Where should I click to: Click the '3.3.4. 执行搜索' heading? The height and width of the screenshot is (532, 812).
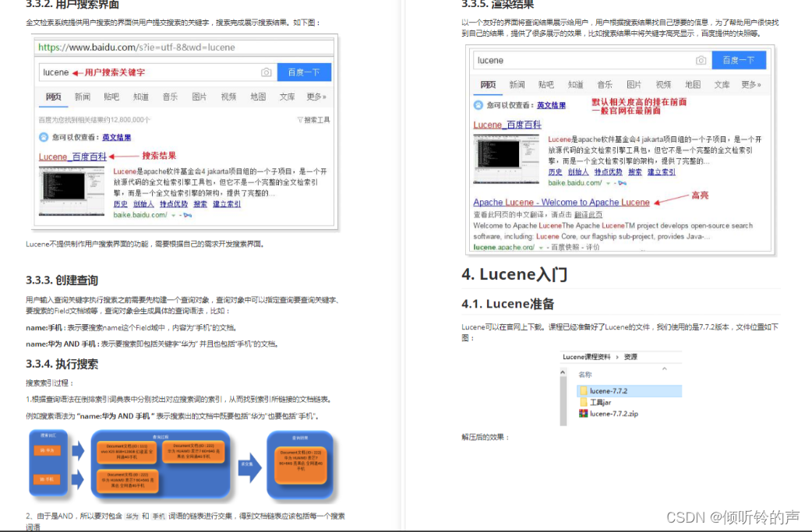(x=62, y=365)
